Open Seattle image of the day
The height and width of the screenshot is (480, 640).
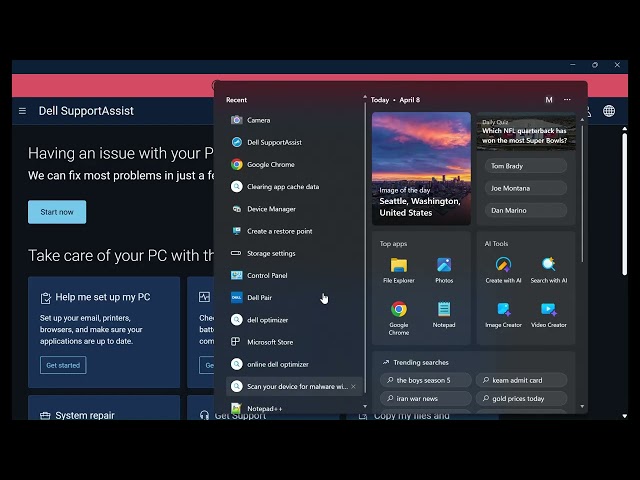point(421,169)
